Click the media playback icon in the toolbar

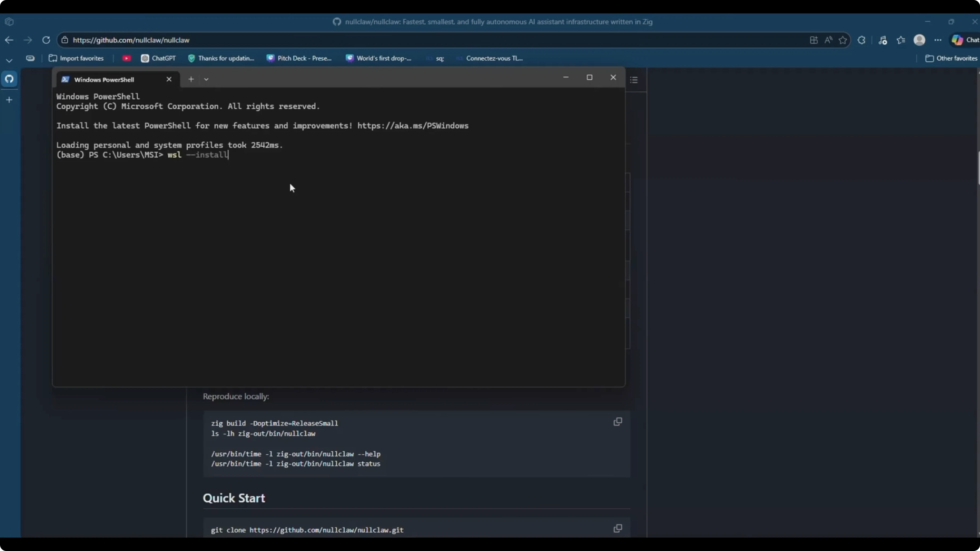click(883, 40)
